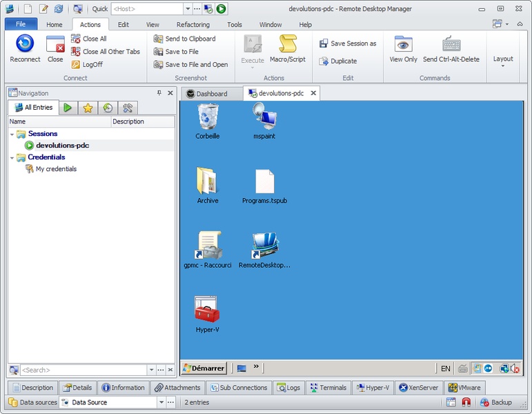Select the mspaint desktop icon

pos(264,117)
